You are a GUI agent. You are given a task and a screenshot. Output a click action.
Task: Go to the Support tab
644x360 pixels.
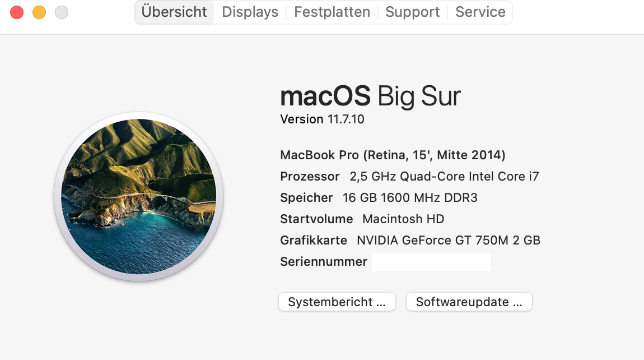413,12
